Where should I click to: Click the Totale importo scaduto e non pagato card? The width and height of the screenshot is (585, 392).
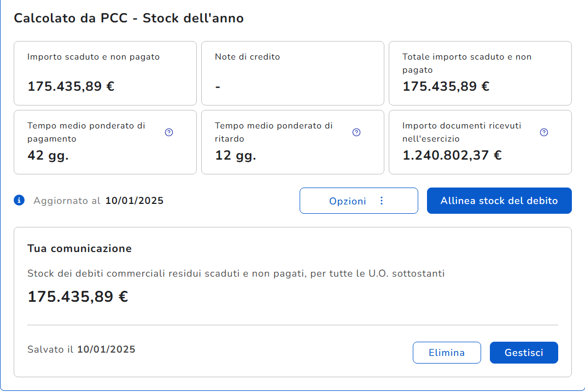point(480,73)
